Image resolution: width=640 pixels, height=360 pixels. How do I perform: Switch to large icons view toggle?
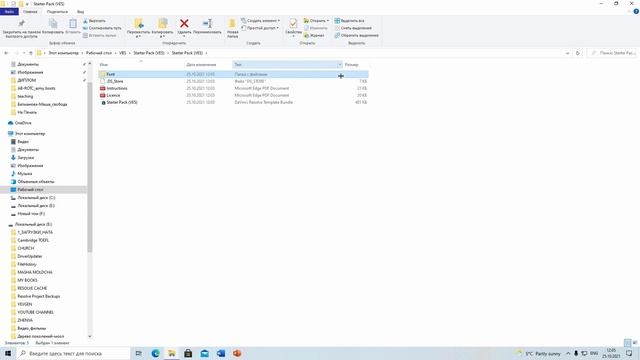[x=635, y=343]
